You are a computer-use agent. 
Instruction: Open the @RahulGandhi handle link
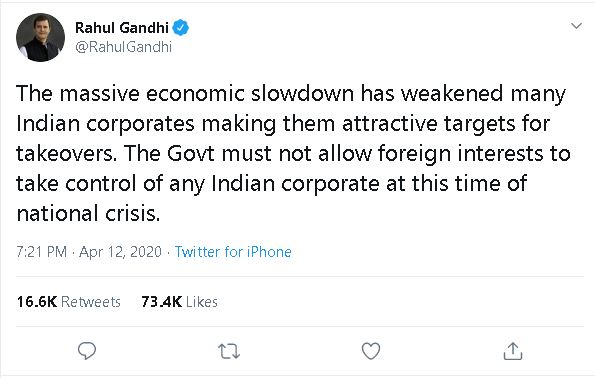click(x=123, y=47)
